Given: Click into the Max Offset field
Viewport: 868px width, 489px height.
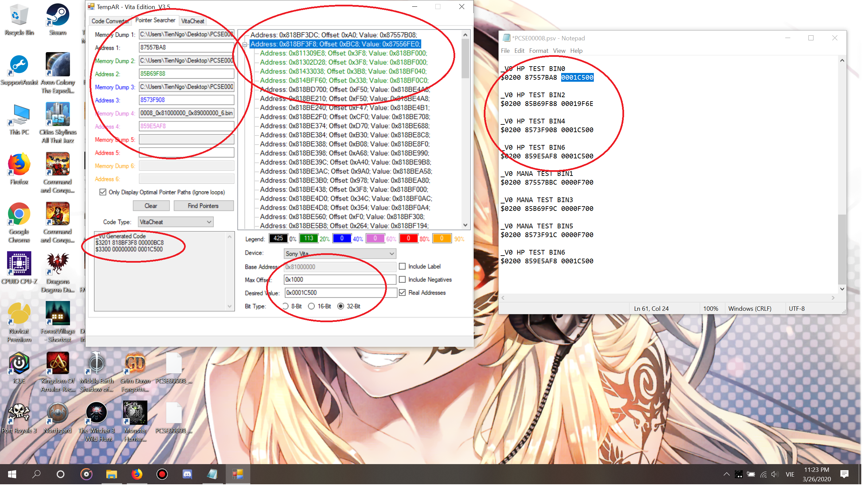Looking at the screenshot, I should coord(340,280).
